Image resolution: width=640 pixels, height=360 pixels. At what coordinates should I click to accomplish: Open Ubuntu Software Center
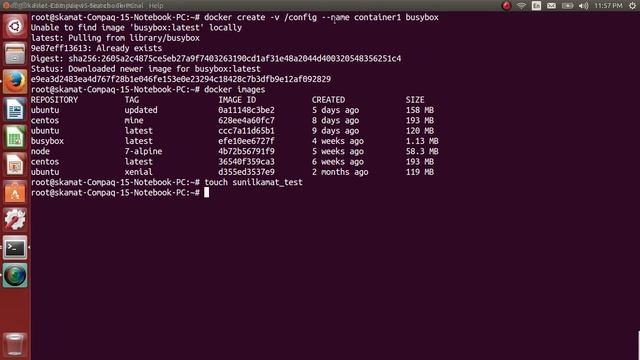[x=15, y=192]
